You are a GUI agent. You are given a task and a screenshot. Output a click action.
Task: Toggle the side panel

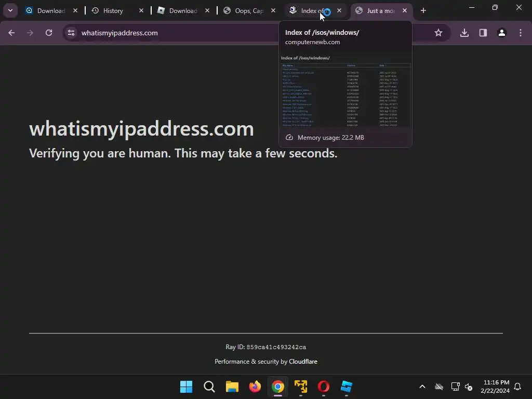point(483,33)
